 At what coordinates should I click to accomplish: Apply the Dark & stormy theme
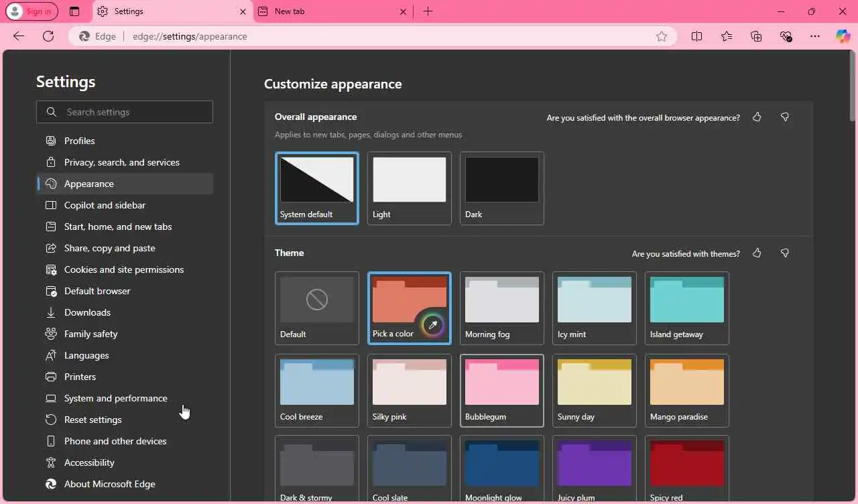point(317,469)
